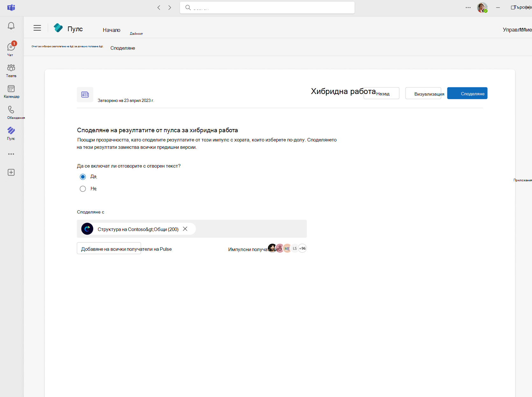The height and width of the screenshot is (397, 532).
Task: Open Визуализация of the pulse results
Action: coord(423,93)
